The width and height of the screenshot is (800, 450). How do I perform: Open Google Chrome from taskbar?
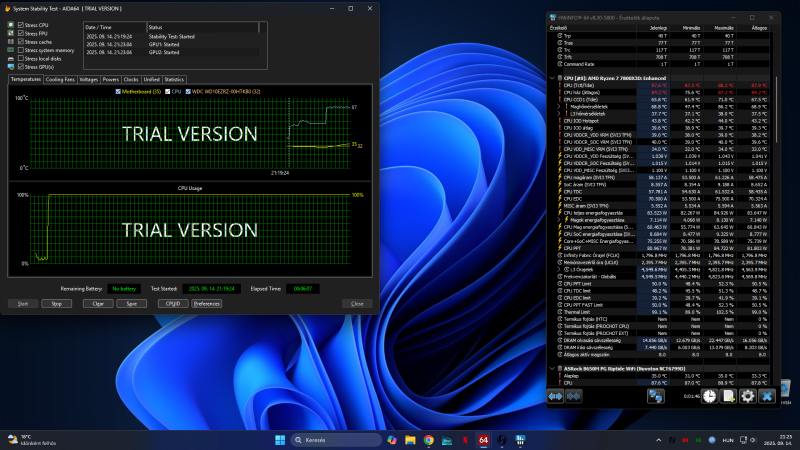pos(429,440)
